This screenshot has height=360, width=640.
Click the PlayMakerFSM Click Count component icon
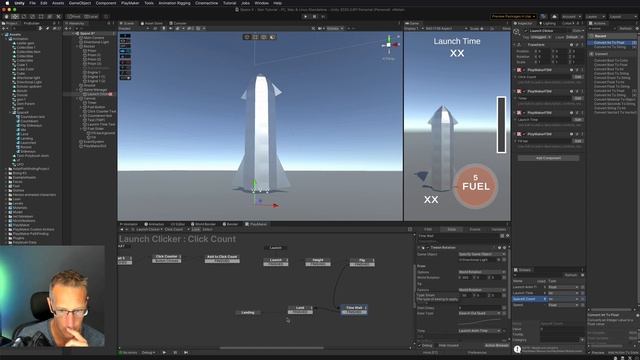click(x=519, y=70)
